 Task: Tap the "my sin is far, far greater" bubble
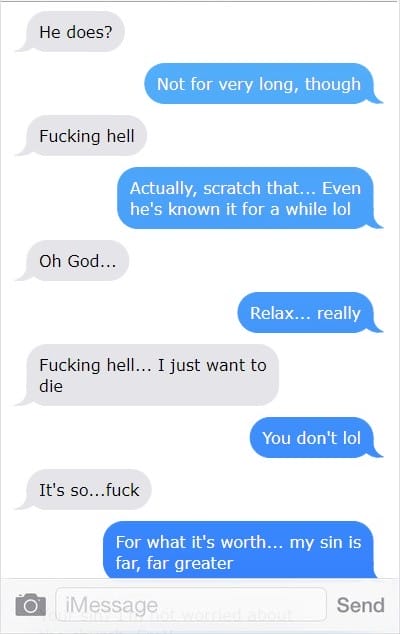[238, 550]
